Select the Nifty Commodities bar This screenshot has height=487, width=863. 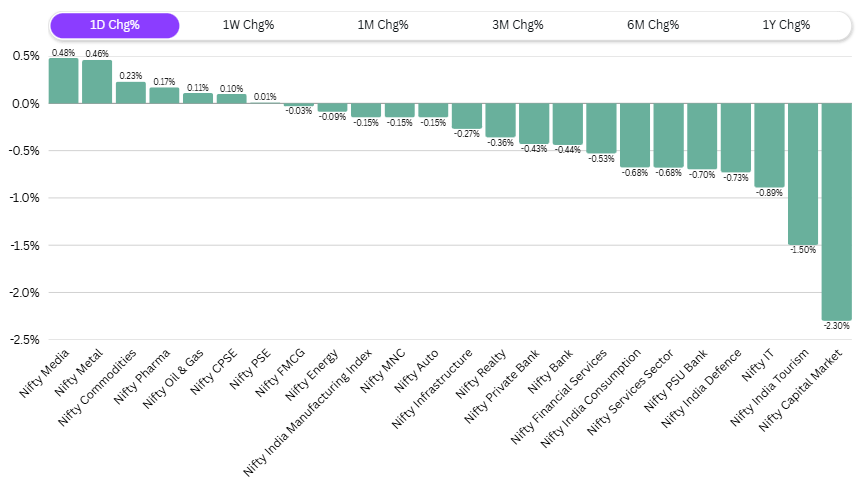pyautogui.click(x=131, y=92)
